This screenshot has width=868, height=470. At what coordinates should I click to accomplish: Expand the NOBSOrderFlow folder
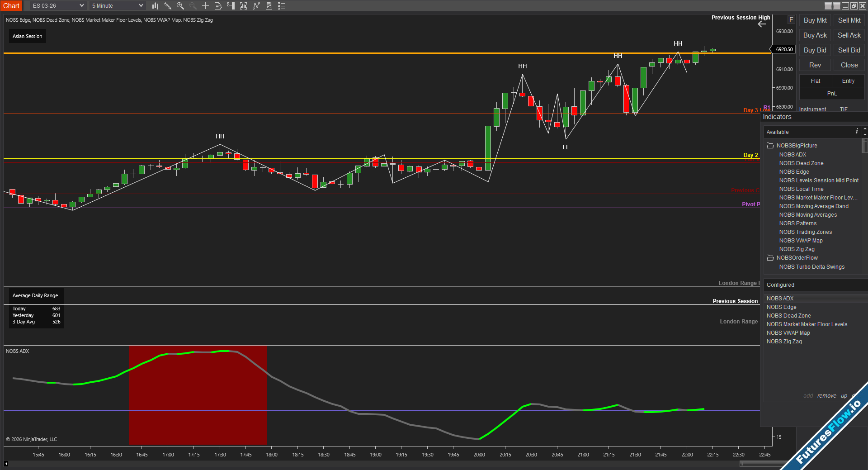770,258
